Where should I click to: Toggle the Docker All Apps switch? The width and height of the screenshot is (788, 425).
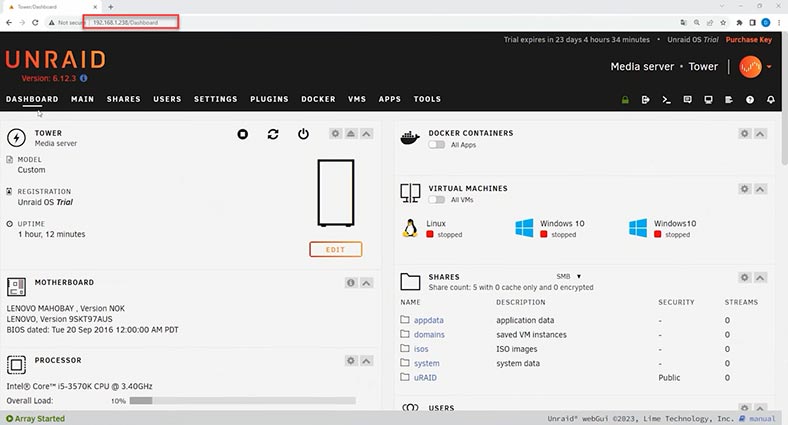pos(437,145)
